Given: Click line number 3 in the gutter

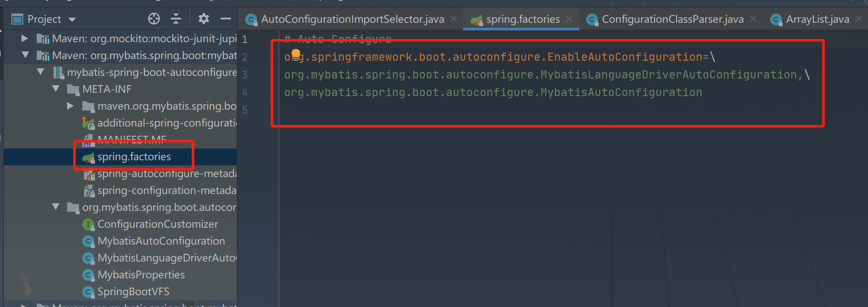Looking at the screenshot, I should (x=245, y=75).
